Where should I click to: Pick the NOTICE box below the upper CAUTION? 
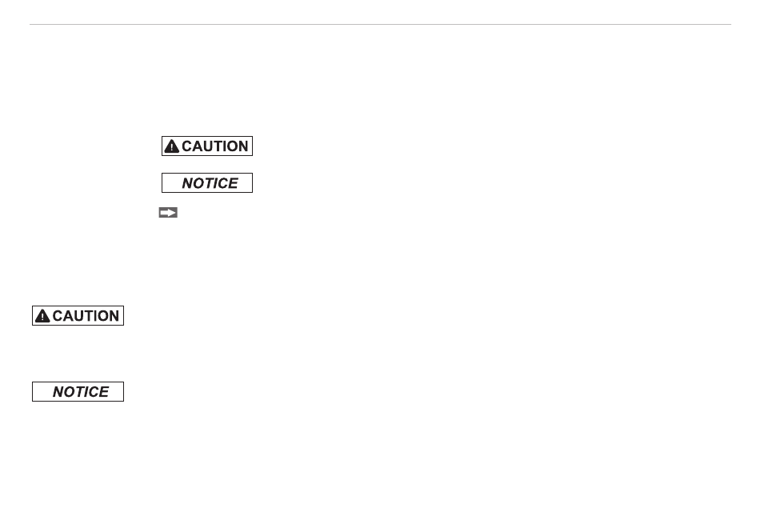pos(207,182)
